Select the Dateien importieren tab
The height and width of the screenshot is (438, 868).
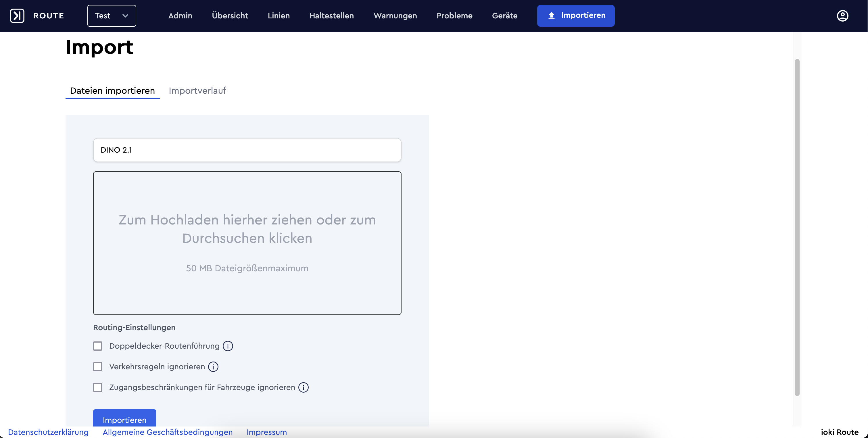point(112,91)
